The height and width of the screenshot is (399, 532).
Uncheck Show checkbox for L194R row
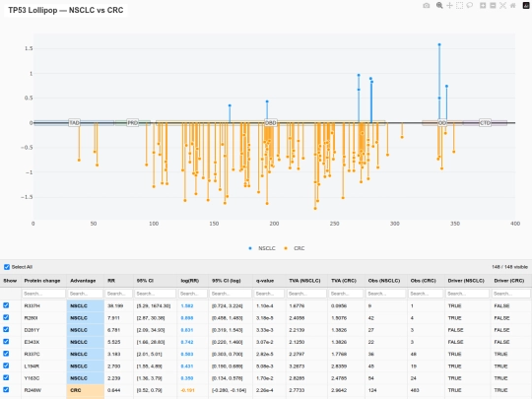(x=6, y=366)
